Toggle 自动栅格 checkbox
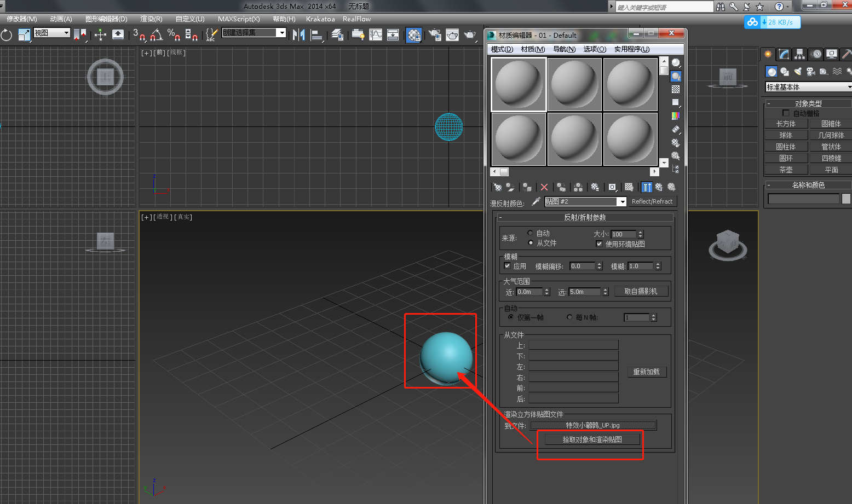 (786, 113)
